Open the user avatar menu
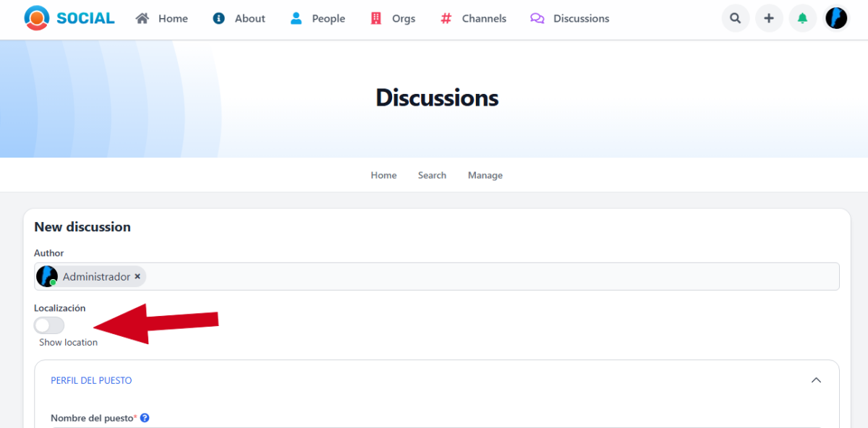The width and height of the screenshot is (868, 428). click(836, 18)
